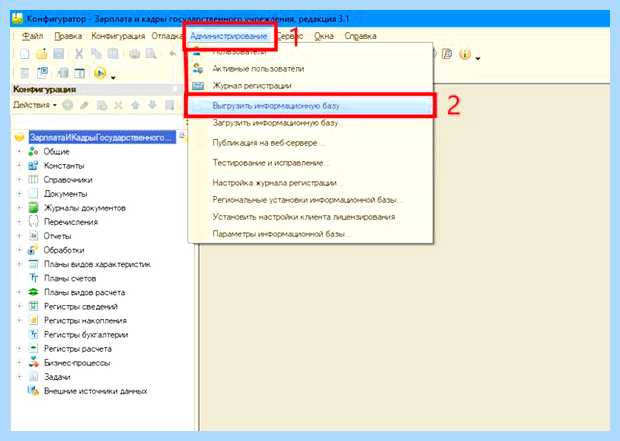Select Регистры накопления tree item

click(x=85, y=321)
